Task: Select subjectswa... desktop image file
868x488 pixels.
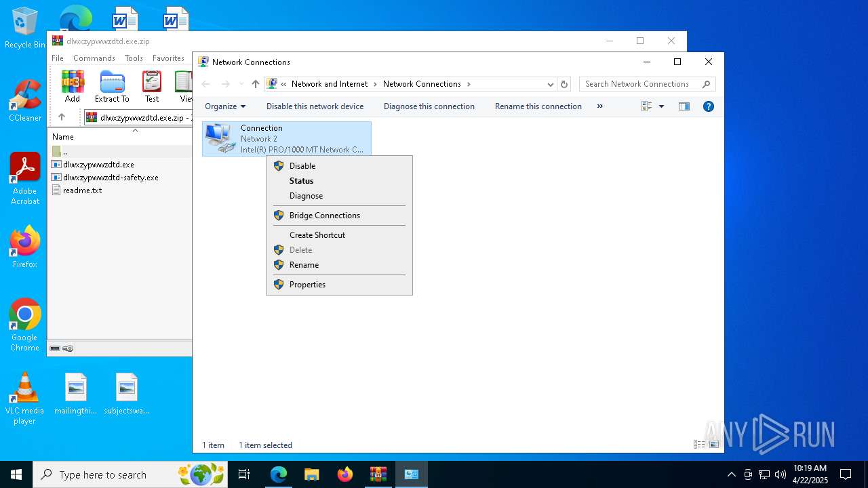Action: click(x=127, y=394)
